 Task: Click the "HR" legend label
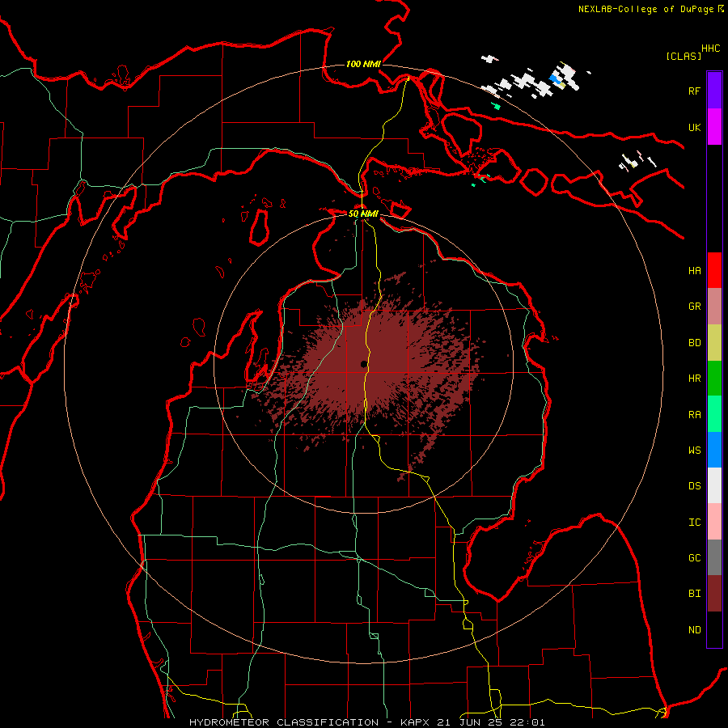694,379
